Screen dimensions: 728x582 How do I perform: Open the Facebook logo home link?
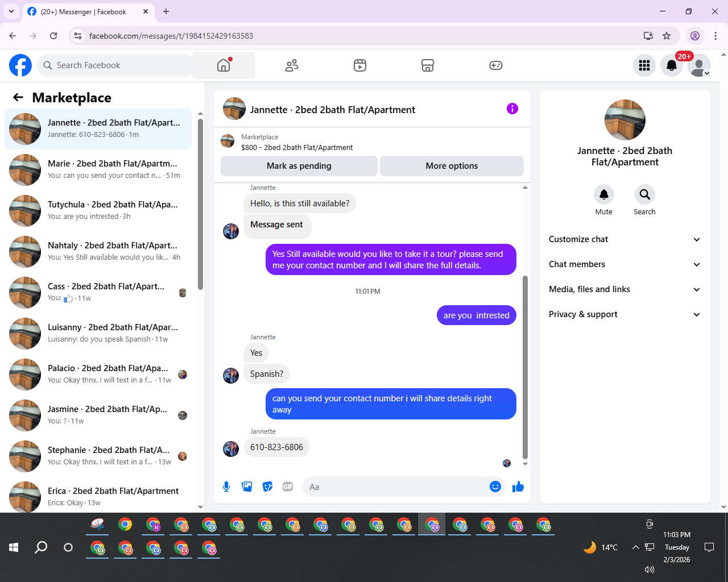(20, 65)
